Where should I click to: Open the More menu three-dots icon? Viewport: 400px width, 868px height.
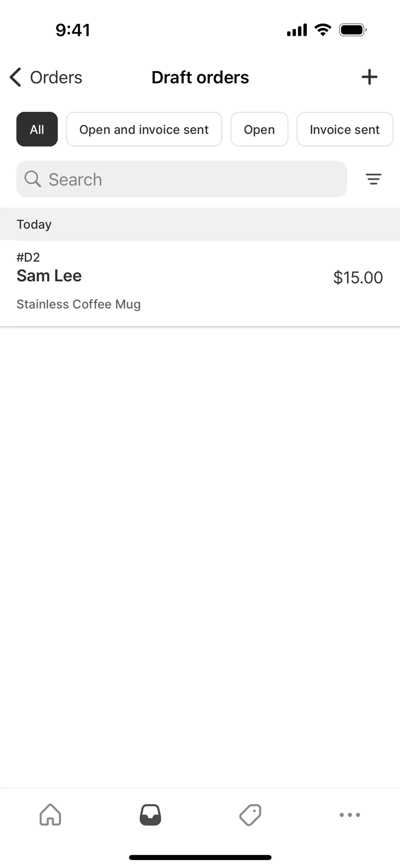pyautogui.click(x=350, y=815)
